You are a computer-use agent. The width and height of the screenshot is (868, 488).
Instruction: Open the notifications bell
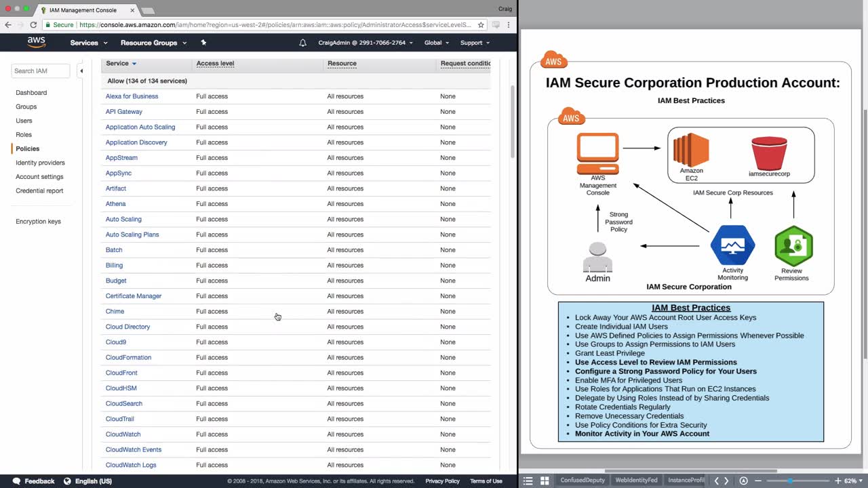(x=303, y=43)
